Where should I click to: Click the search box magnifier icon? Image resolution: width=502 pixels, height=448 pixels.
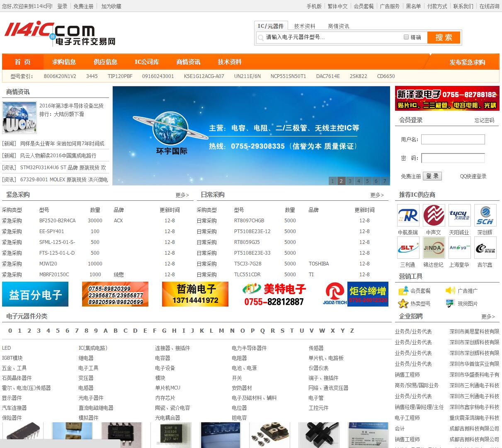point(261,38)
